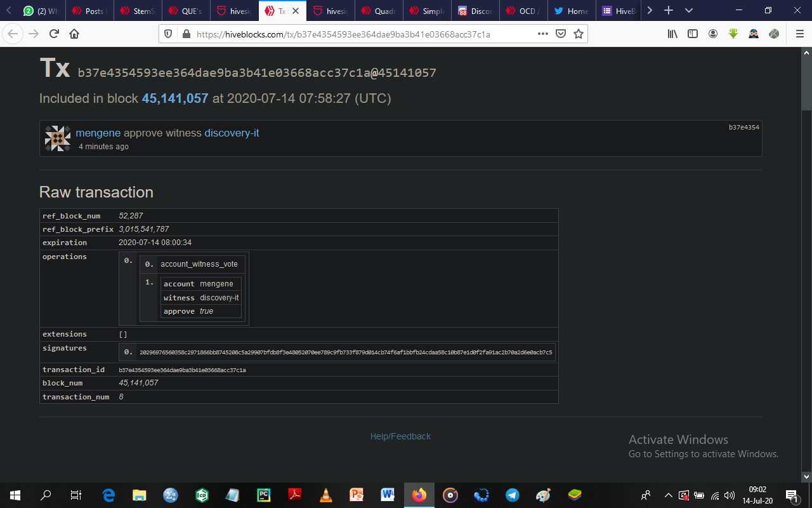Click the page's vertical scrollbar thumb
812x508 pixels.
pos(806,84)
